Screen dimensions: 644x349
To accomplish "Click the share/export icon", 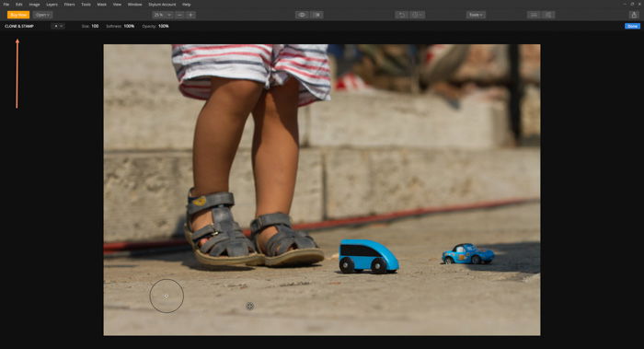I will tap(634, 15).
